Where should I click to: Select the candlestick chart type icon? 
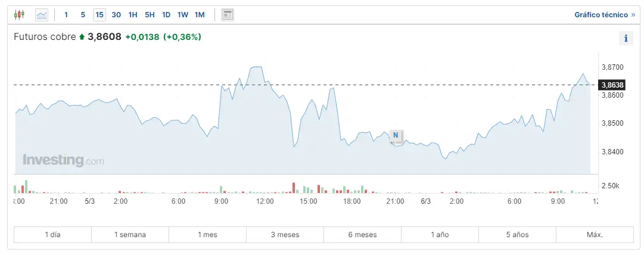(x=20, y=14)
